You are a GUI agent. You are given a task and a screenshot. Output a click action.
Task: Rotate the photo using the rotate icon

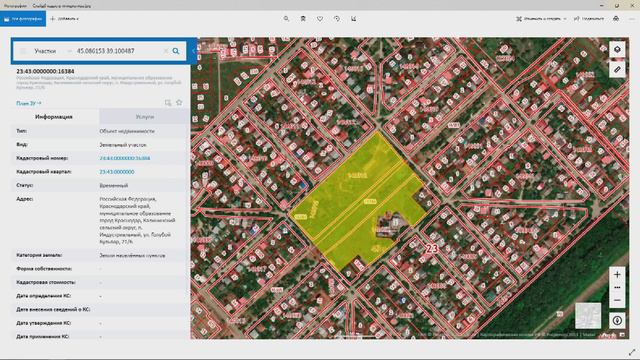pyautogui.click(x=337, y=19)
